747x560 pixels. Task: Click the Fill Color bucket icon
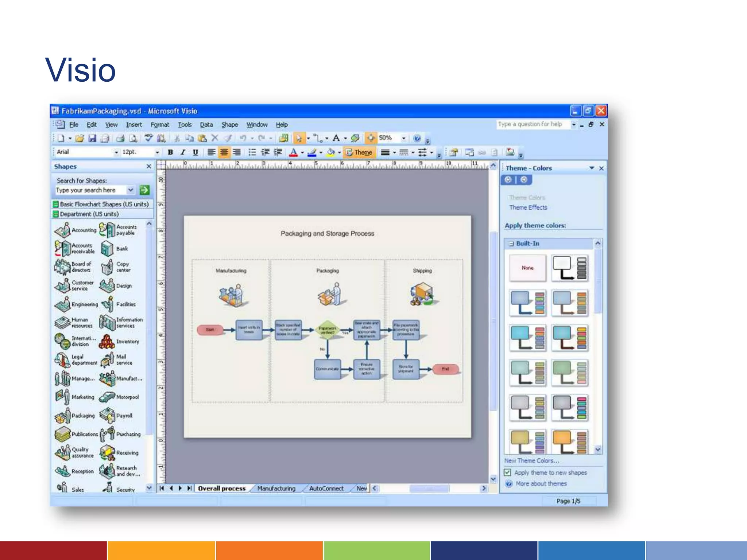point(330,152)
